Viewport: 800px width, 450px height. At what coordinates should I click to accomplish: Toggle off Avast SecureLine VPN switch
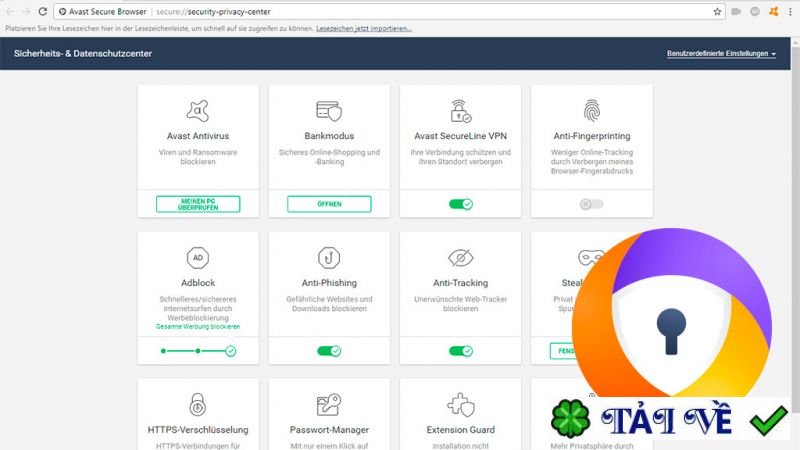[x=461, y=204]
